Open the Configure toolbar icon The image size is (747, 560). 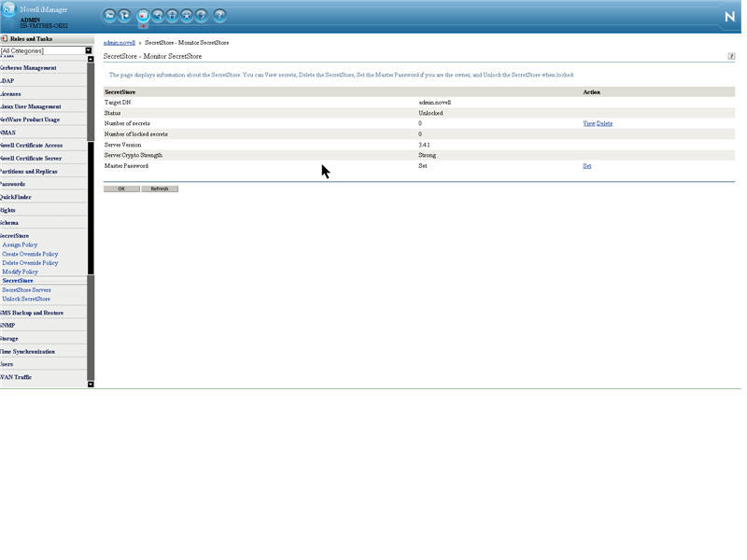coord(172,16)
